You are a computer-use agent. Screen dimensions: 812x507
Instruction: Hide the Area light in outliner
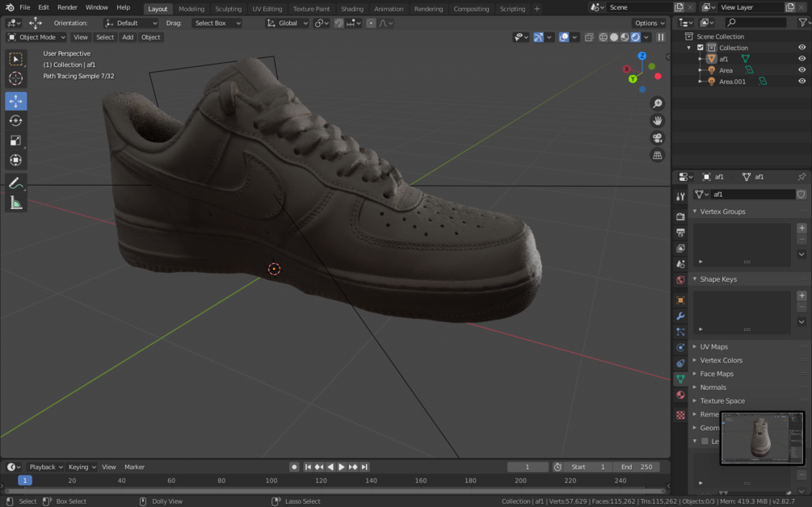click(801, 70)
